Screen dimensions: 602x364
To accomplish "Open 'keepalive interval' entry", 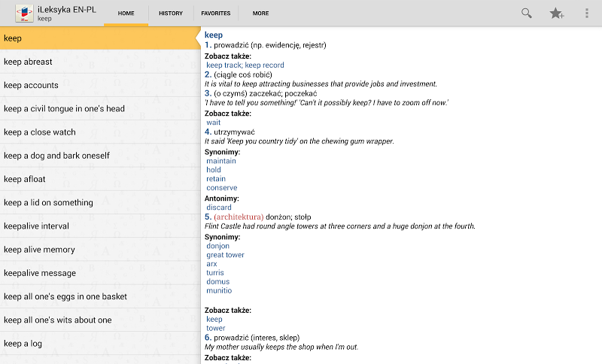I will [x=36, y=226].
